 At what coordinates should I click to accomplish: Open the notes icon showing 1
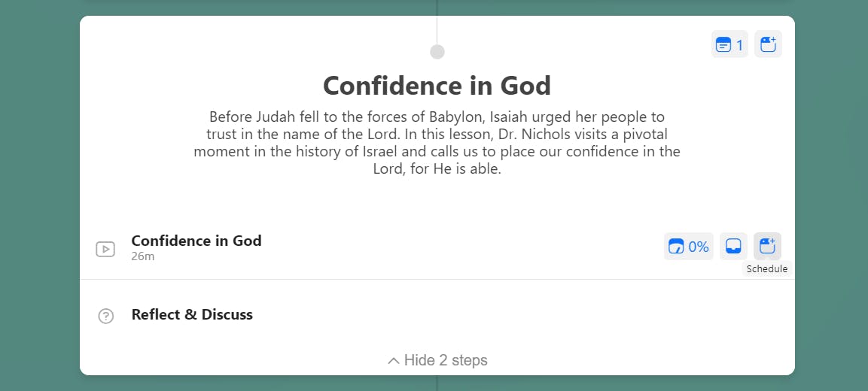point(729,44)
